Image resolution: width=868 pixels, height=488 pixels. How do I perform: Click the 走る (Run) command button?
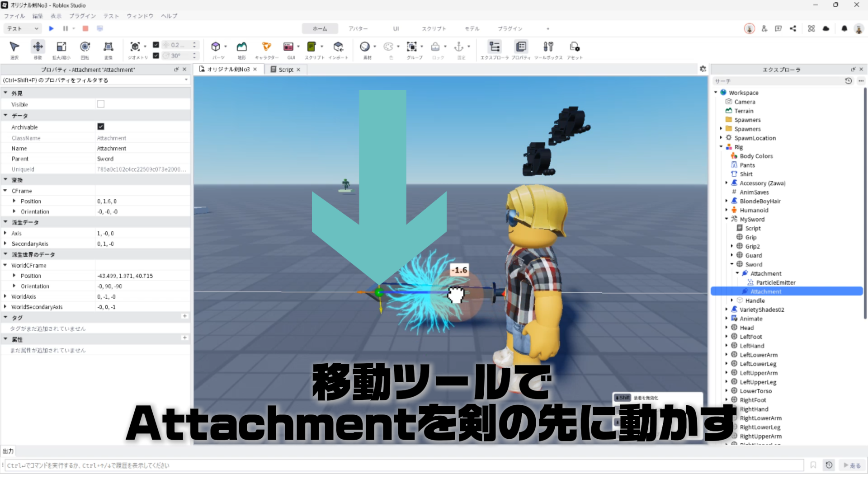tap(852, 465)
